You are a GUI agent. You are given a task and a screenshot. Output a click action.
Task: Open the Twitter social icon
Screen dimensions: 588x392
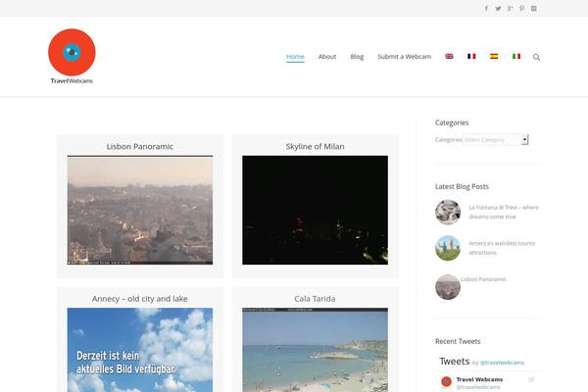click(x=498, y=8)
